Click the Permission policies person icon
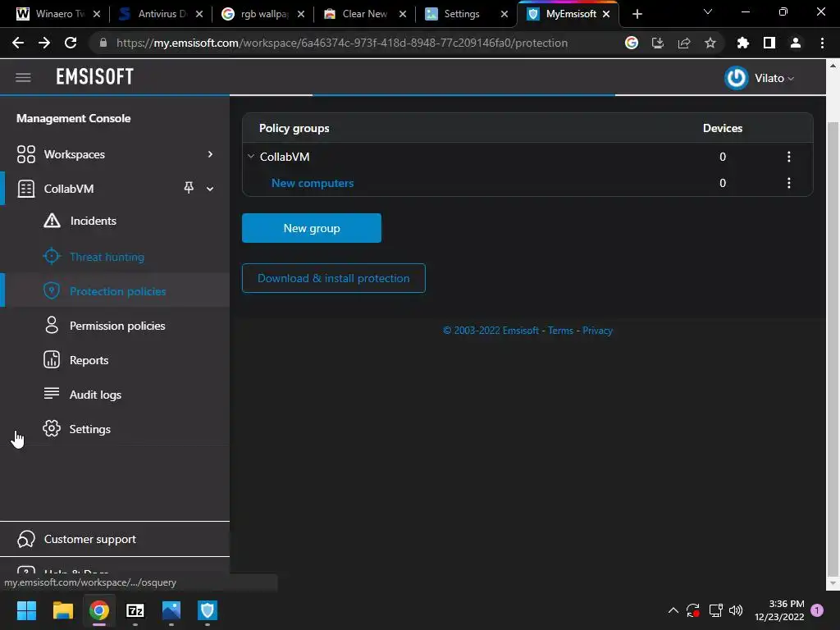This screenshot has width=840, height=630. pos(52,325)
